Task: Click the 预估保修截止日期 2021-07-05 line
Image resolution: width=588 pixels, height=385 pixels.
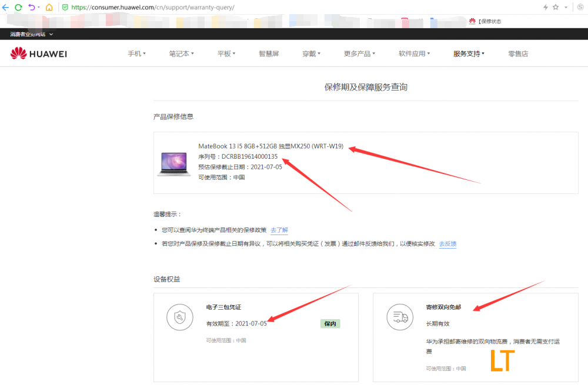Action: coord(240,167)
